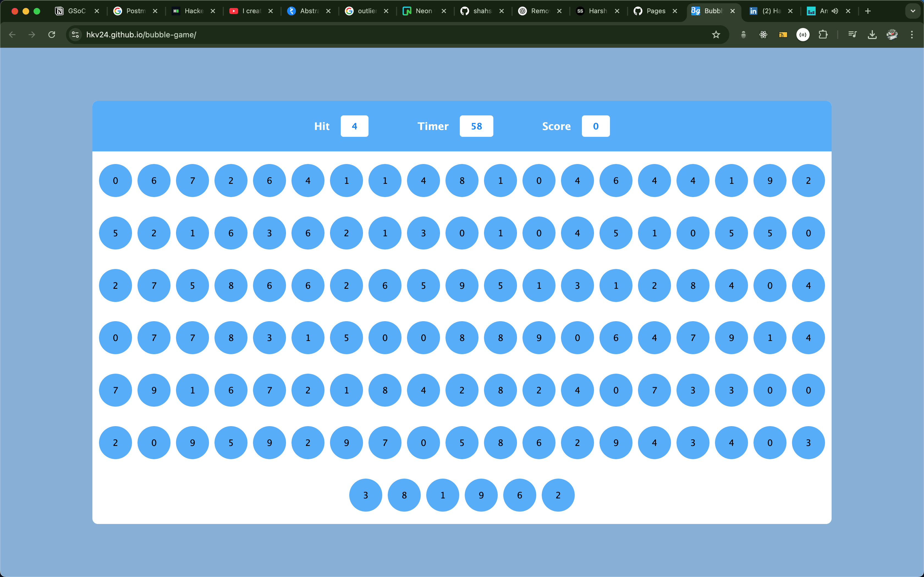This screenshot has height=577, width=924.
Task: Open Chrome three-dot menu
Action: click(x=912, y=35)
